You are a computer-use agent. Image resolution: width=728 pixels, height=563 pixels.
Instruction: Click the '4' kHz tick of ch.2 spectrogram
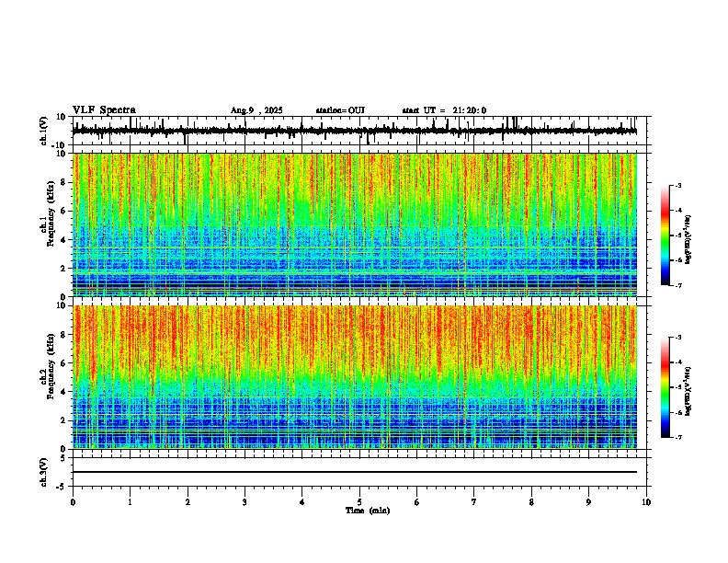pos(63,392)
